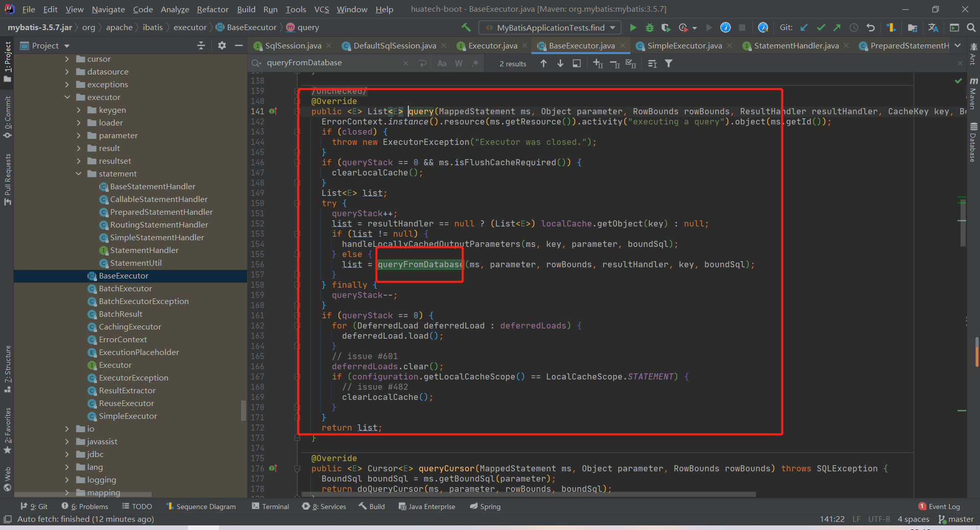The height and width of the screenshot is (530, 980).
Task: Click the Git update project arrow
Action: [804, 28]
